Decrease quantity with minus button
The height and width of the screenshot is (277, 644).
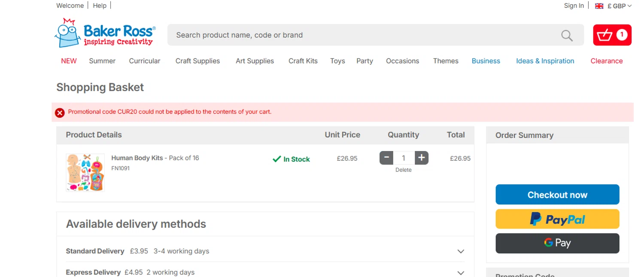[386, 158]
